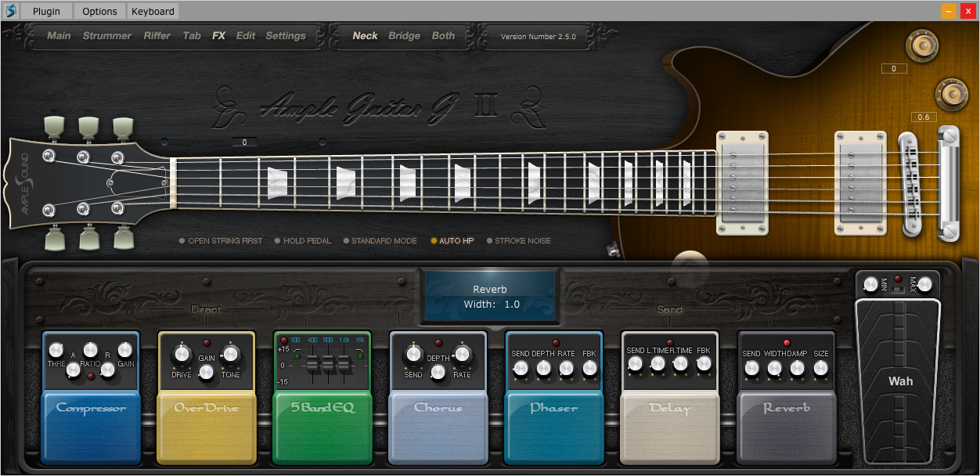Viewport: 980px width, 476px height.
Task: Disable the AUTO HP option
Action: click(x=452, y=241)
